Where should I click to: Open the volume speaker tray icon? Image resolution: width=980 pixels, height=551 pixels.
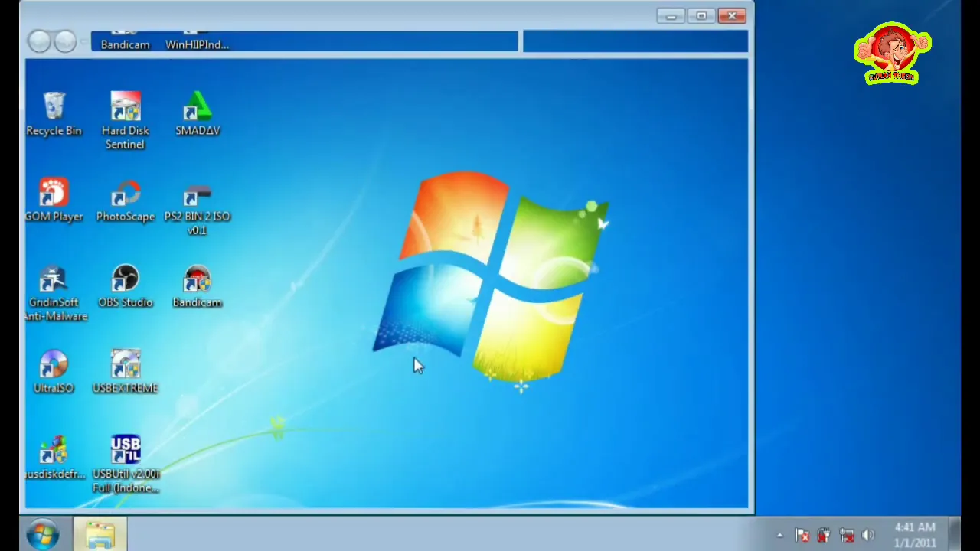point(868,536)
